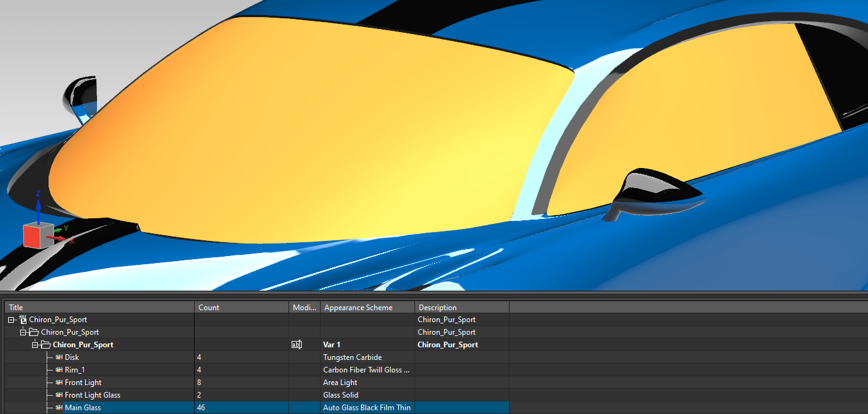This screenshot has height=414, width=868.
Task: Collapse the second-level Chiron_Pur_Sport folder node
Action: click(23, 332)
